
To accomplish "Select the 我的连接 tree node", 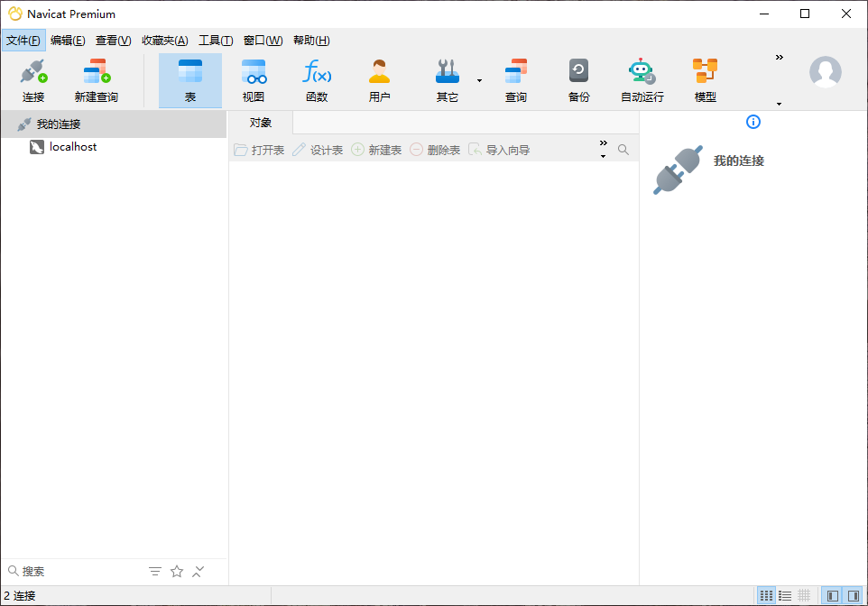I will [114, 124].
